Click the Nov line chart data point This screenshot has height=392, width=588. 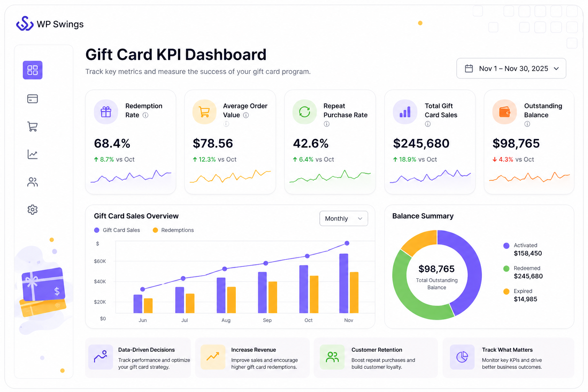point(347,243)
